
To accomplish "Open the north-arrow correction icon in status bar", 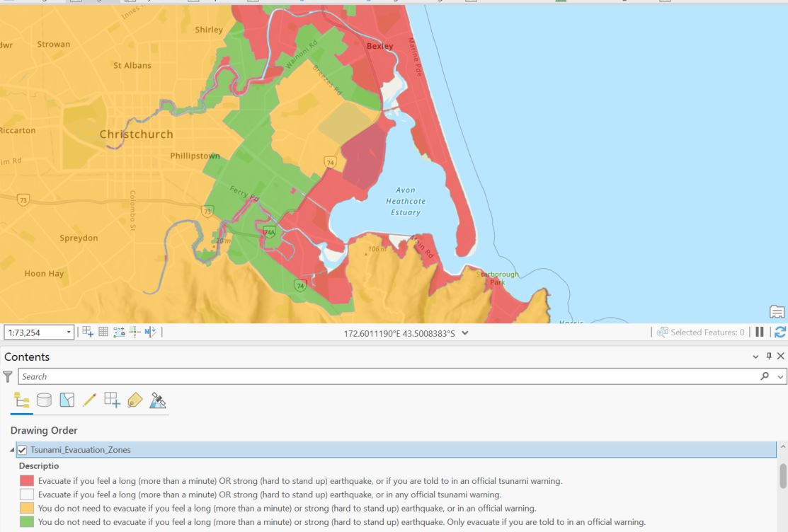I will 150,332.
